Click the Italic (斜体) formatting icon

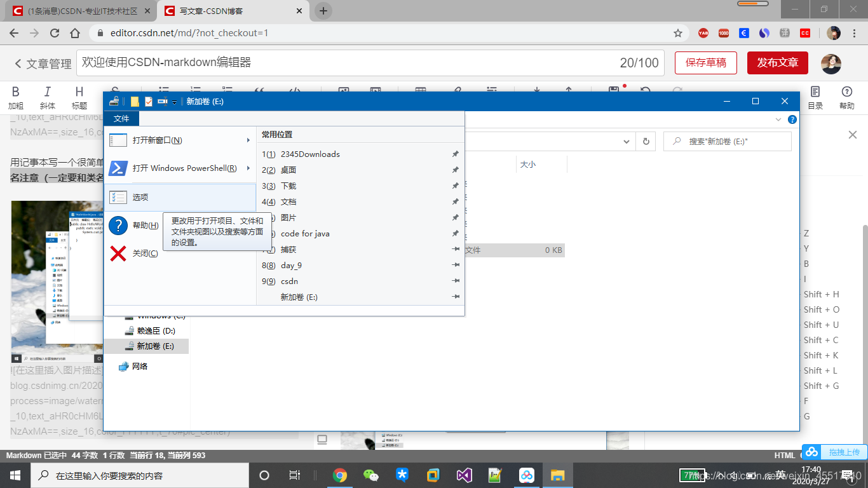(48, 91)
